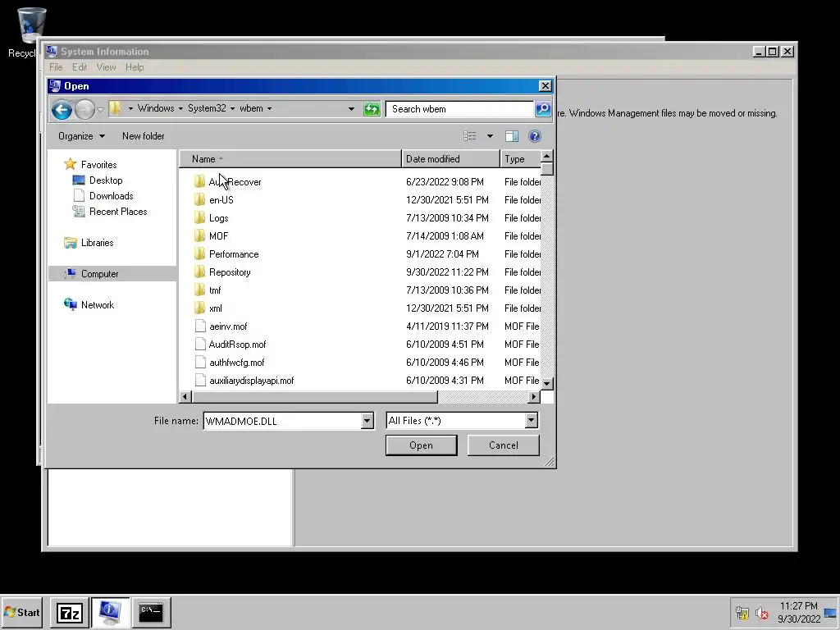Open help with the blue question mark
The image size is (840, 630).
[x=534, y=136]
